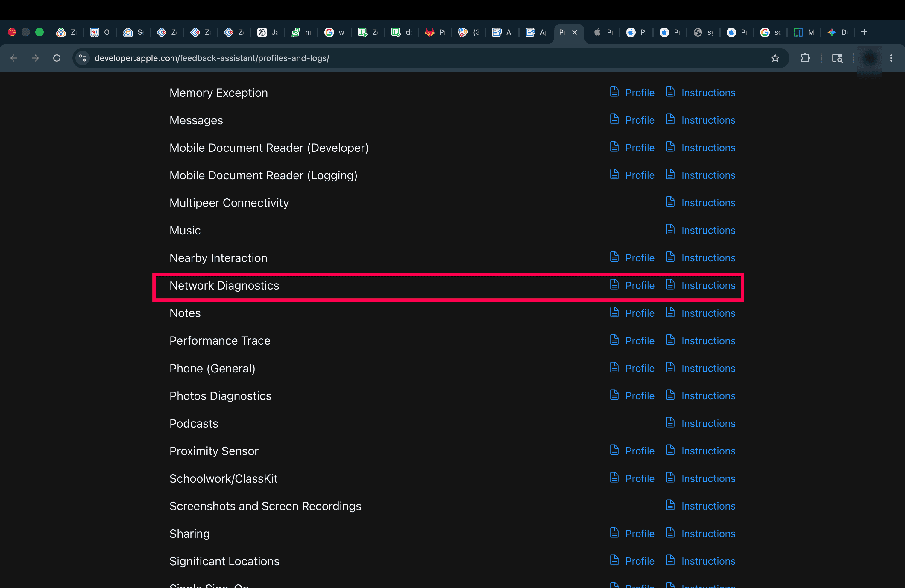Open the new tab plus button
The image size is (905, 588).
(x=864, y=32)
